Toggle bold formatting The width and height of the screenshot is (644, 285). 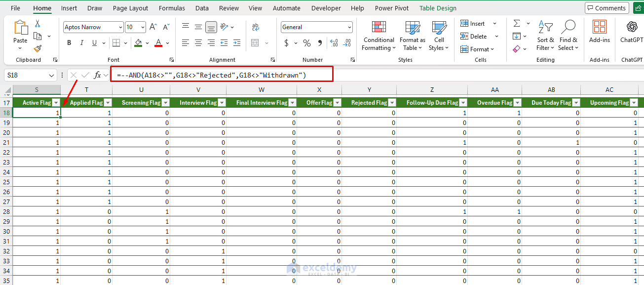pos(69,43)
